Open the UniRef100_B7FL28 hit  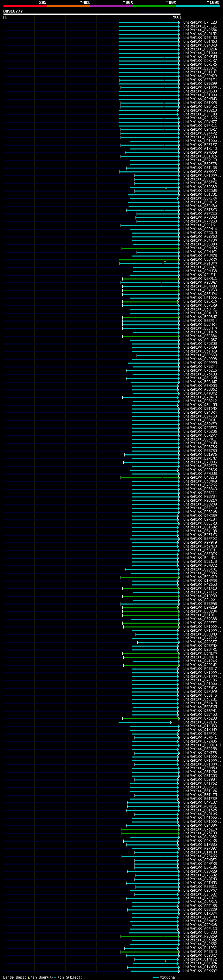pyautogui.click(x=200, y=23)
